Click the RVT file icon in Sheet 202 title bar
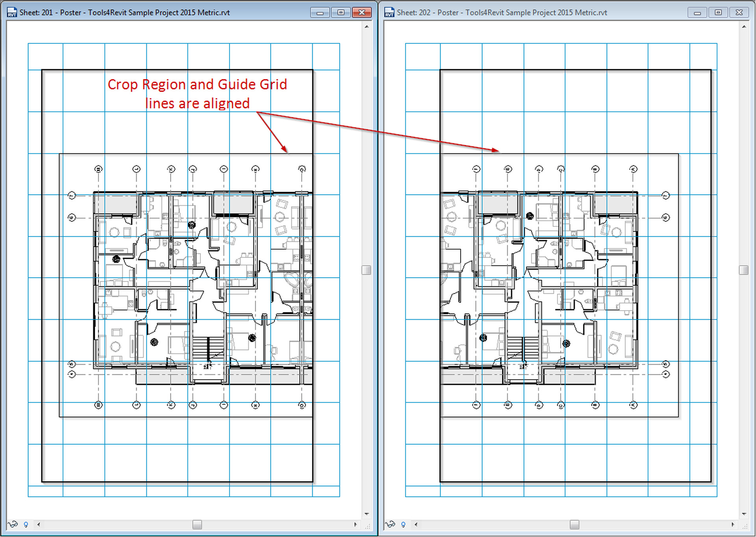Screen dimensions: 756x537 [389, 12]
